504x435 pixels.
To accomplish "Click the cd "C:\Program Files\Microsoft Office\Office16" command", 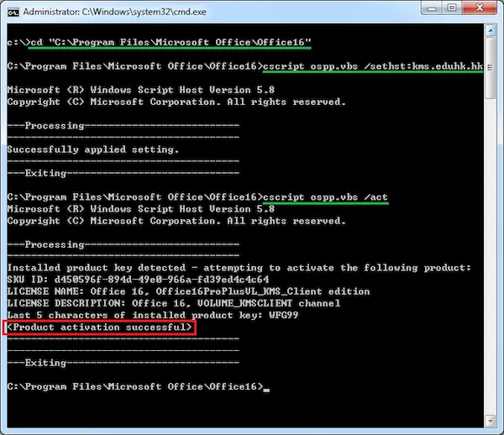I will [x=171, y=42].
